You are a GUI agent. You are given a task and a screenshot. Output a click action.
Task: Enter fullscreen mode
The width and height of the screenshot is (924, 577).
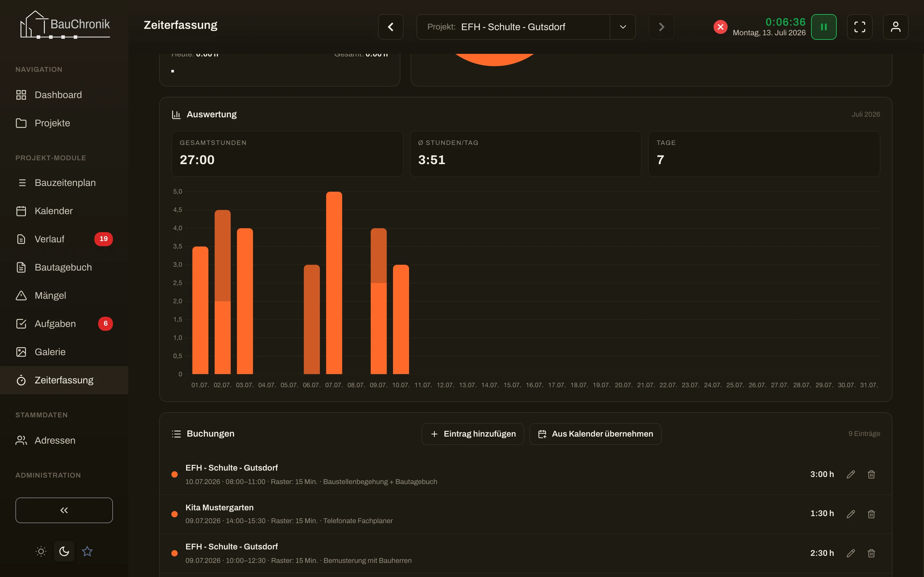click(x=860, y=27)
